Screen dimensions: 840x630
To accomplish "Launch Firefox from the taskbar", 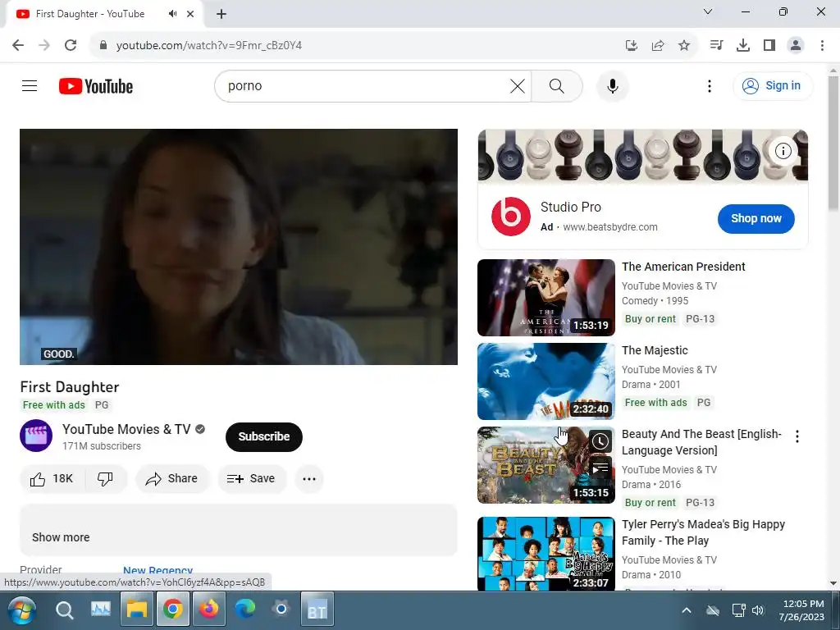I will [209, 609].
